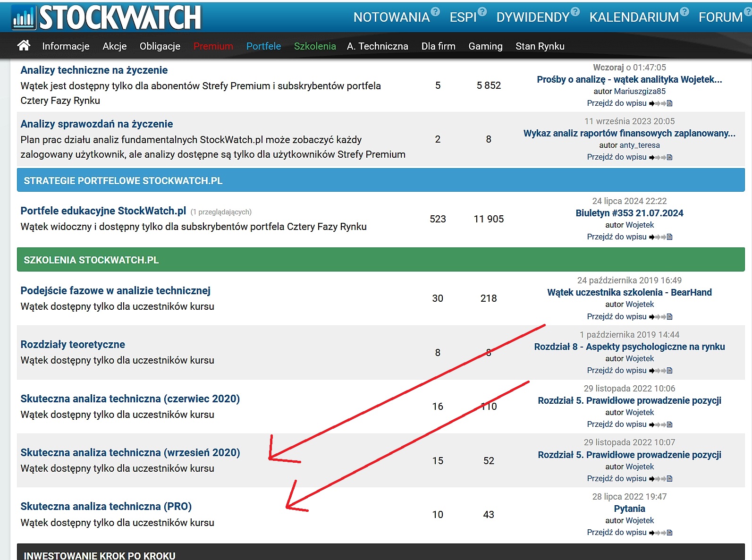
Task: Open DYWIDENDY in top menu
Action: point(533,17)
